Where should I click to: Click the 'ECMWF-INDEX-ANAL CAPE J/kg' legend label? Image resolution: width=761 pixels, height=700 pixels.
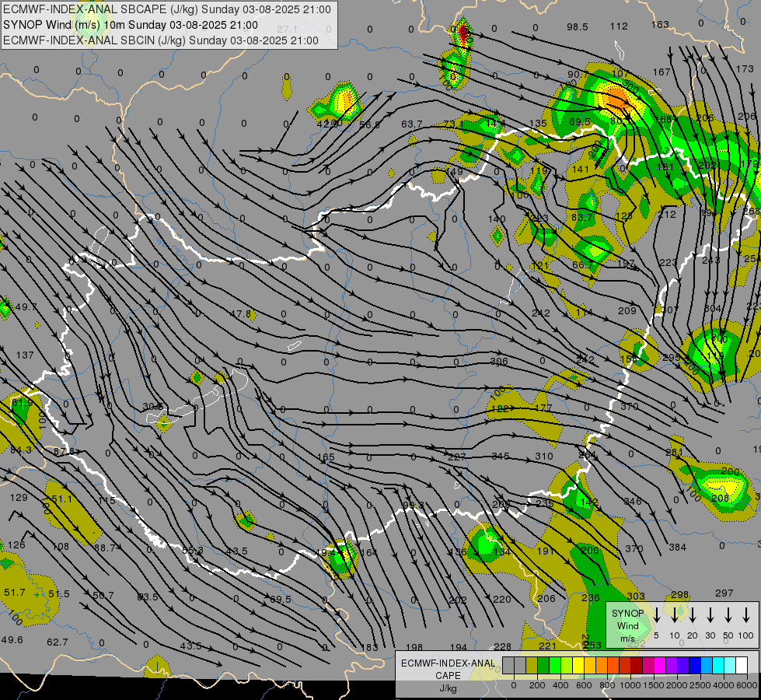[x=448, y=676]
